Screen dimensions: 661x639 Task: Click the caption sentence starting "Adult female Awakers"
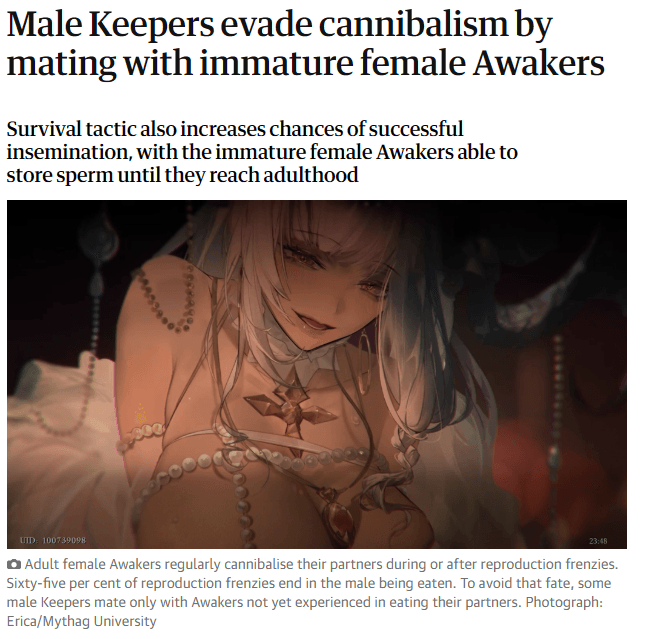pos(321,564)
